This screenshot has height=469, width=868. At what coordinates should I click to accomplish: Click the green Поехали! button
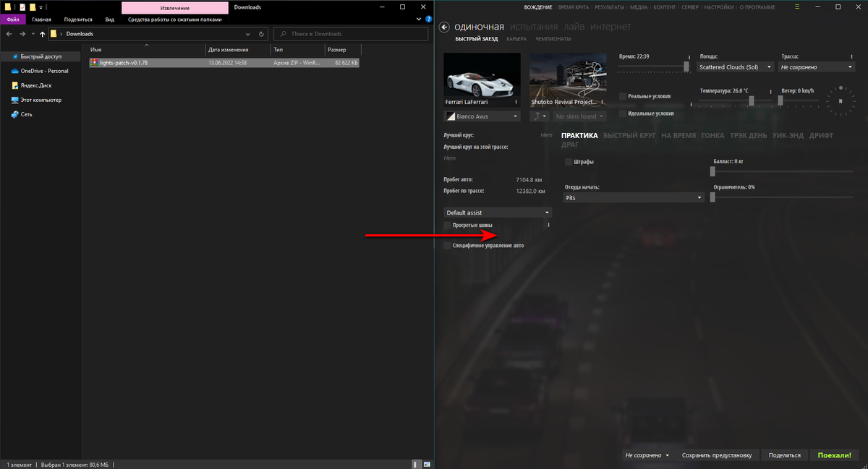click(x=833, y=455)
